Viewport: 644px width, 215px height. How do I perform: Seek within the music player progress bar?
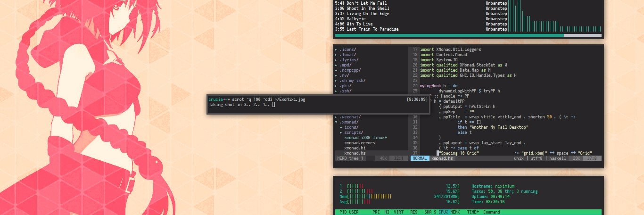[468, 35]
